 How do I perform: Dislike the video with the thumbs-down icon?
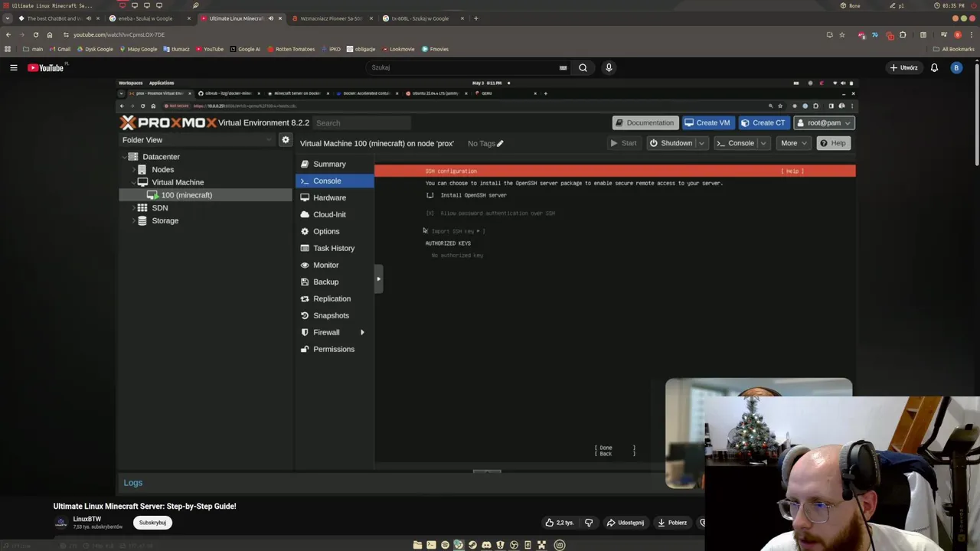[589, 523]
